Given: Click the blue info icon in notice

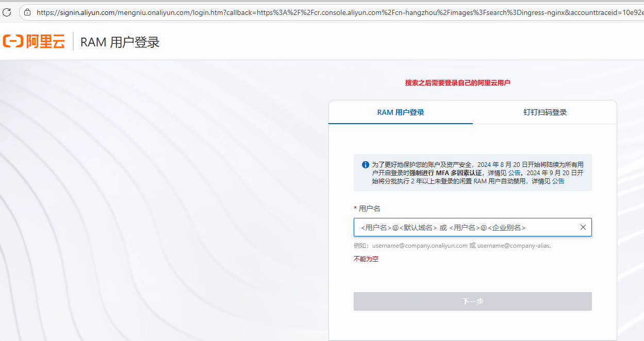Looking at the screenshot, I should pos(366,165).
